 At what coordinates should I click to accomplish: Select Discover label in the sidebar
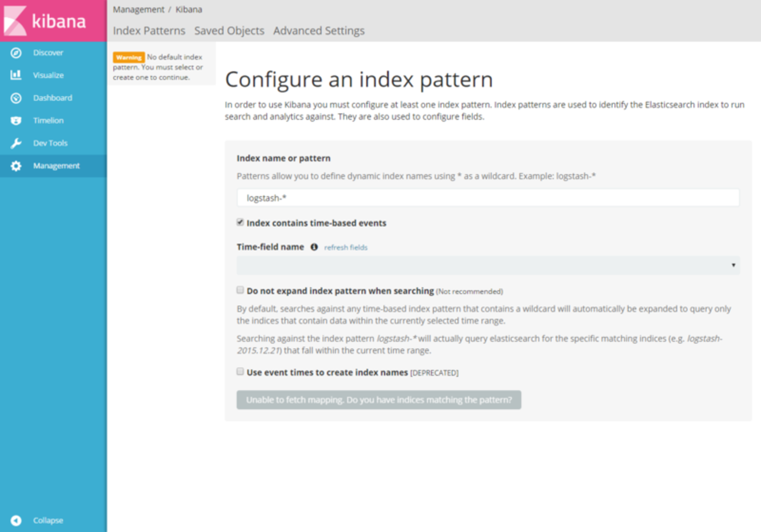[x=48, y=53]
